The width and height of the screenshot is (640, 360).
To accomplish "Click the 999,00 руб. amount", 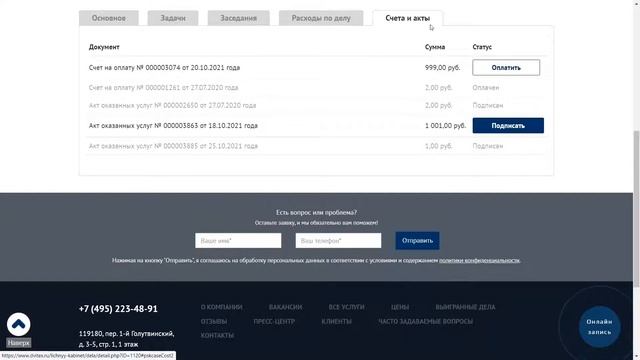I will tap(442, 67).
